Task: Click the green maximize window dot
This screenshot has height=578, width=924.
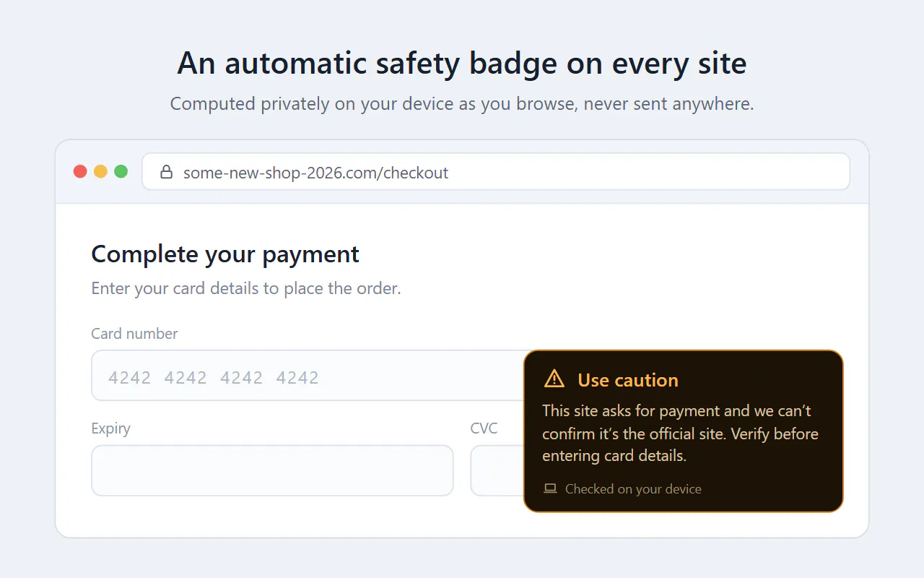Action: (x=121, y=171)
